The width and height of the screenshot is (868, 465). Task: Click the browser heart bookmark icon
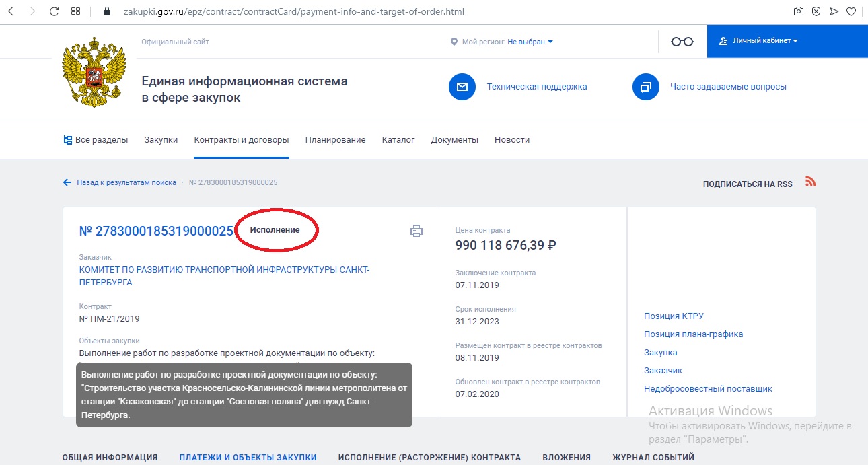coord(851,11)
